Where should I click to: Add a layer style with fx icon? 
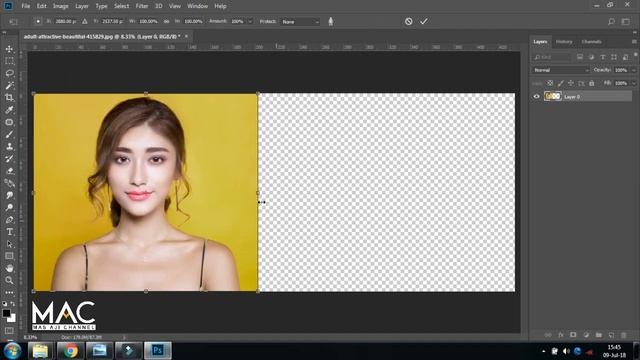coord(561,335)
